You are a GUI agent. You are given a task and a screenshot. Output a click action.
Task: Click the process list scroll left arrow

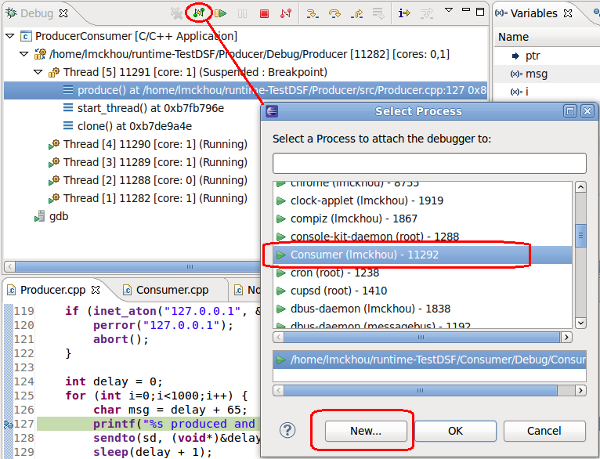point(278,337)
